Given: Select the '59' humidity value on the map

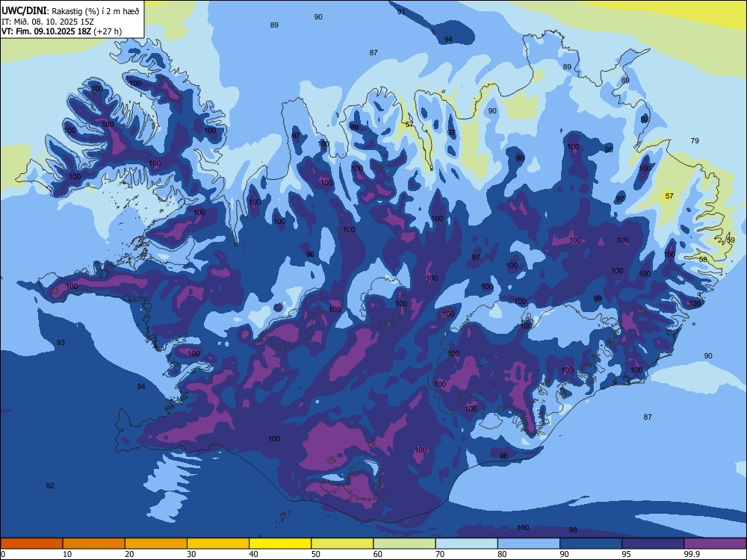Looking at the screenshot, I should (731, 240).
